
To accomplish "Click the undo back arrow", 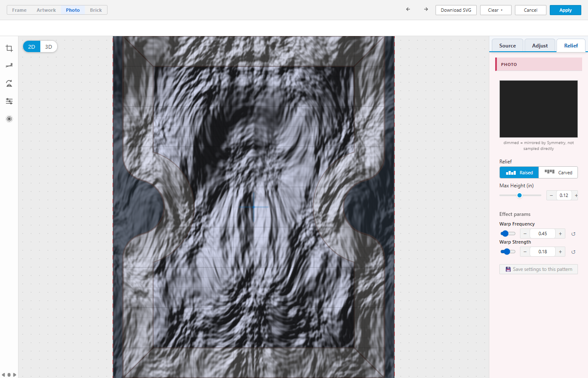I will [x=408, y=9].
